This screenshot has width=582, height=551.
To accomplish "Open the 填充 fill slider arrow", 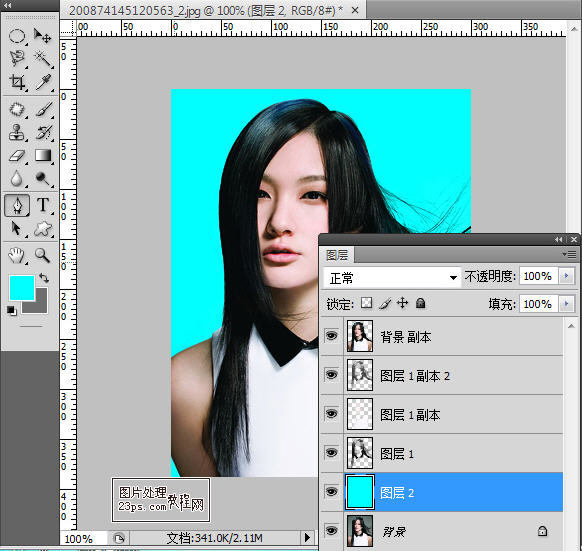I will click(x=566, y=303).
